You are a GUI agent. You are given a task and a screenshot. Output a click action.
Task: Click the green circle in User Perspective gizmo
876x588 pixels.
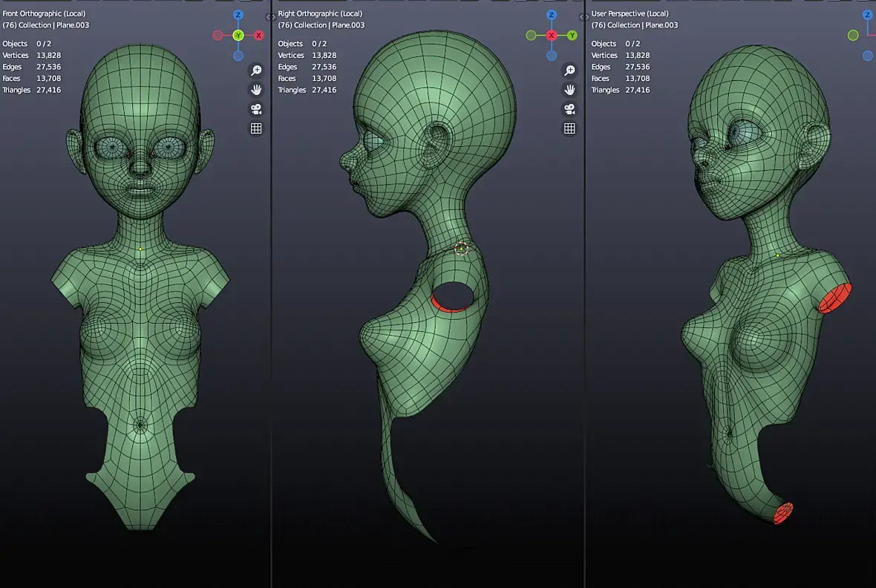[853, 35]
